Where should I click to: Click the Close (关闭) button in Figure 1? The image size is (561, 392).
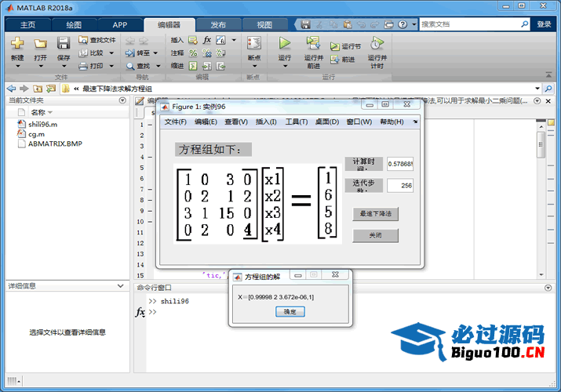coord(375,235)
